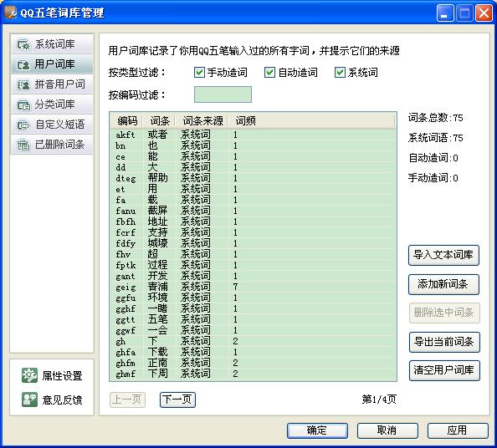Cancel with the 取消 button

pos(387,430)
